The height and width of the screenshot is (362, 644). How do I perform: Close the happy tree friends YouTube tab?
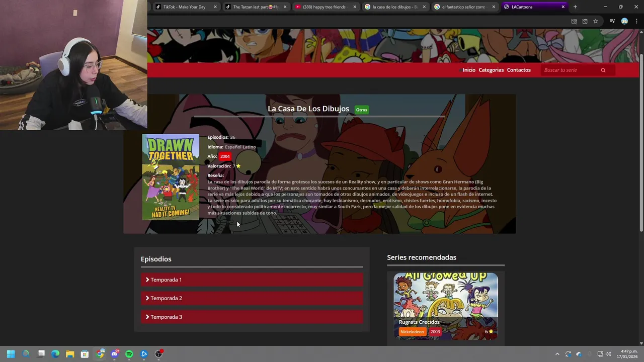pos(355,7)
